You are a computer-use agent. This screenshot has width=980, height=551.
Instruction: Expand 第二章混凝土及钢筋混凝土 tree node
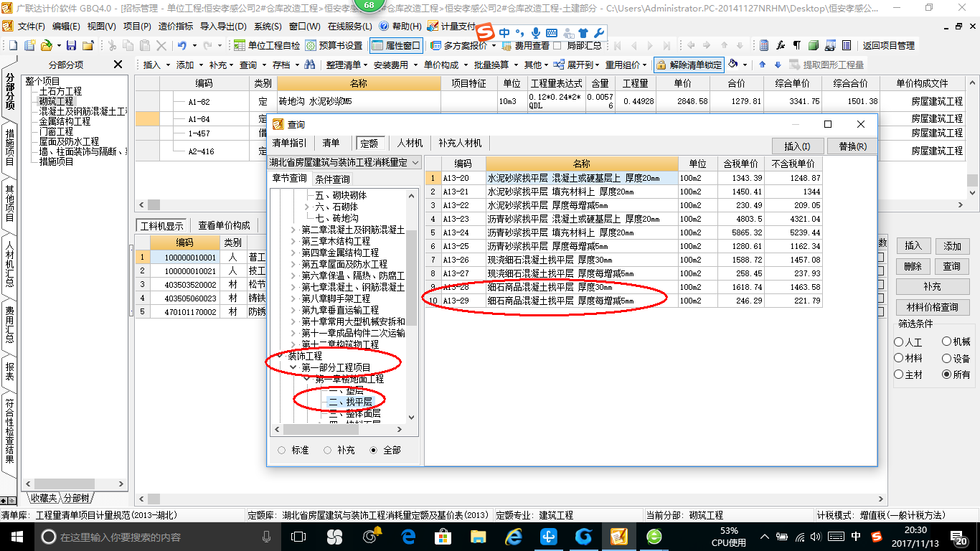[293, 230]
